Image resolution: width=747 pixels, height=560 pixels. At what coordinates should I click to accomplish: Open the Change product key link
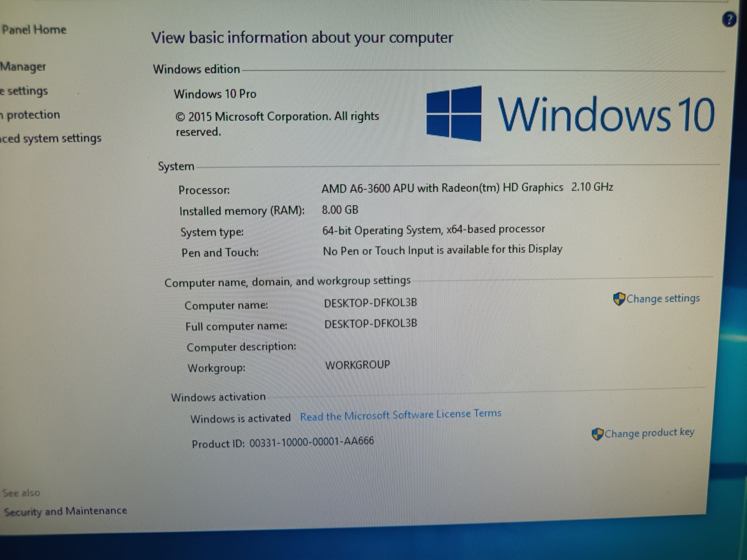(x=650, y=433)
